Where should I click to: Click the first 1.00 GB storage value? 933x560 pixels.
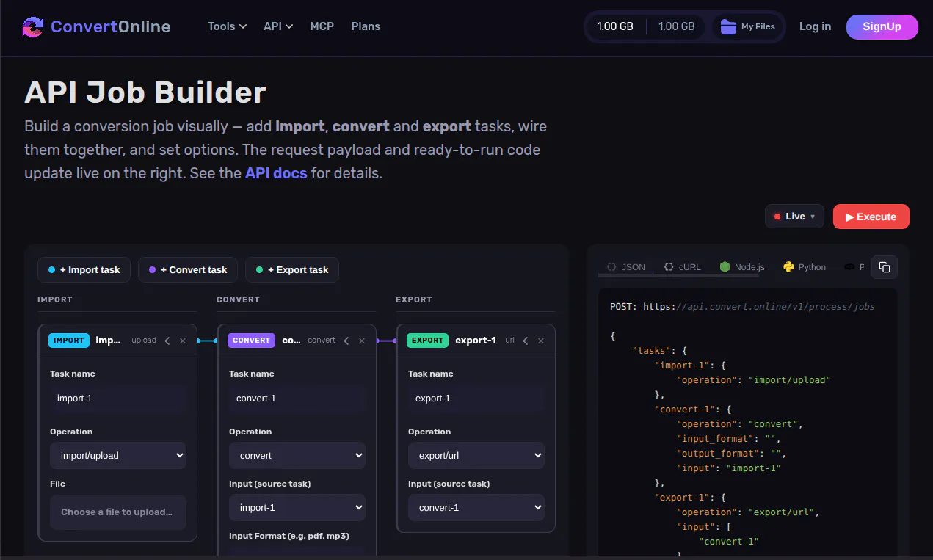[x=615, y=26]
